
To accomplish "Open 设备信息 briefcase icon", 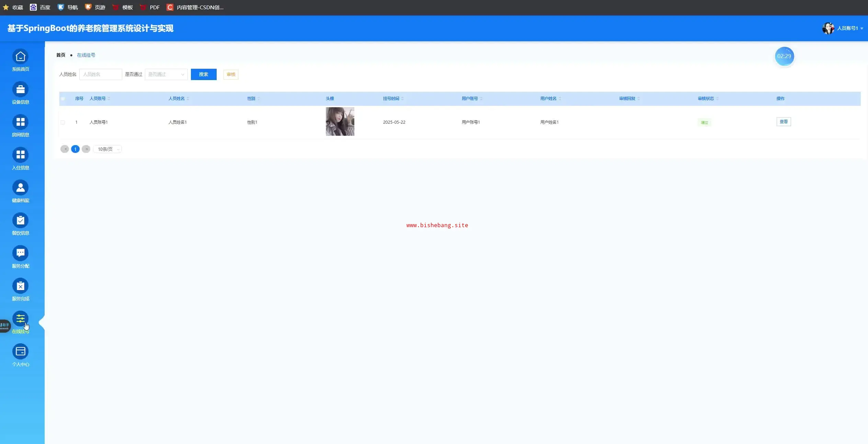I will point(21,89).
